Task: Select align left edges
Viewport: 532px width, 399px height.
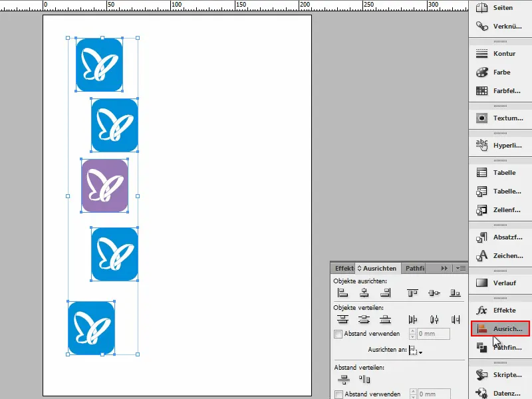Action: [x=342, y=292]
